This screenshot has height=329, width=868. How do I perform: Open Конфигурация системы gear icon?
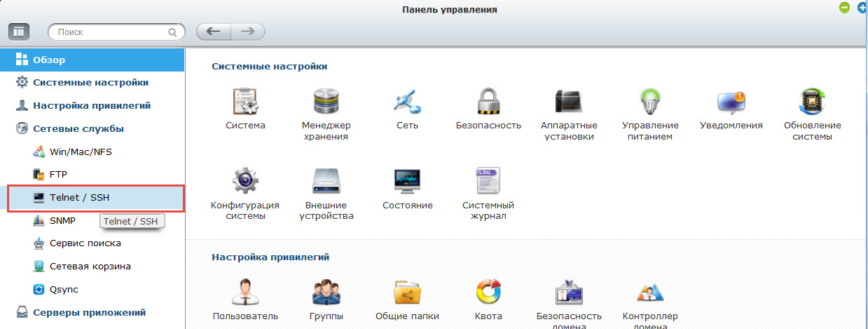click(246, 182)
